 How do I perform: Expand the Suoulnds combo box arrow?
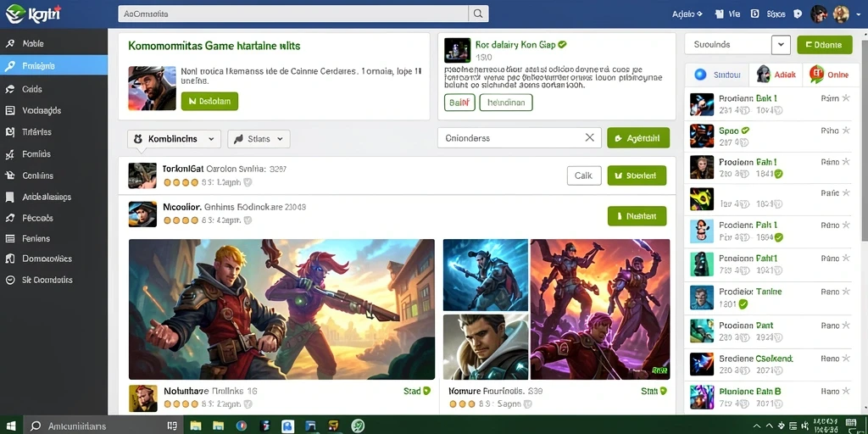click(x=781, y=45)
